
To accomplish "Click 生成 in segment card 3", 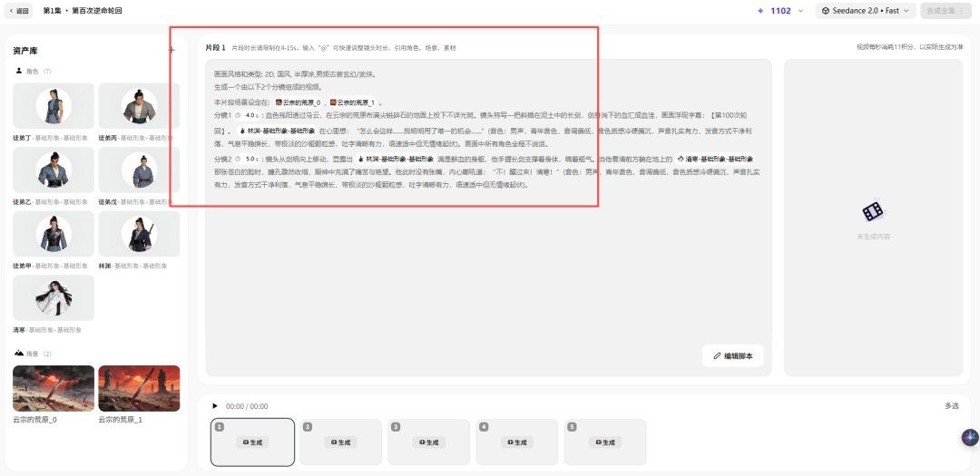I will (x=428, y=442).
